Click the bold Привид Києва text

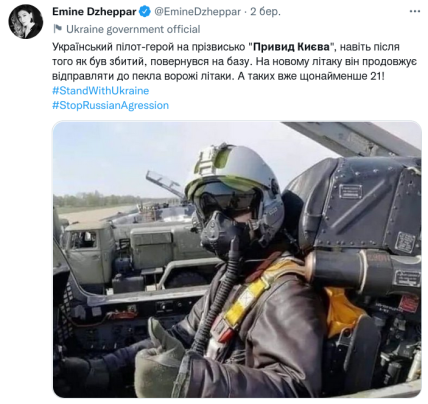click(x=291, y=47)
